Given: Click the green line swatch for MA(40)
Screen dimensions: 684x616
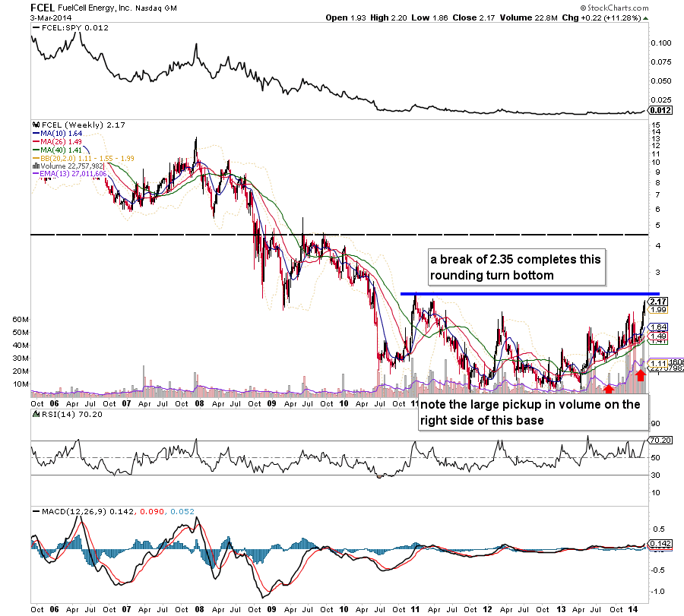Looking at the screenshot, I should [36, 150].
